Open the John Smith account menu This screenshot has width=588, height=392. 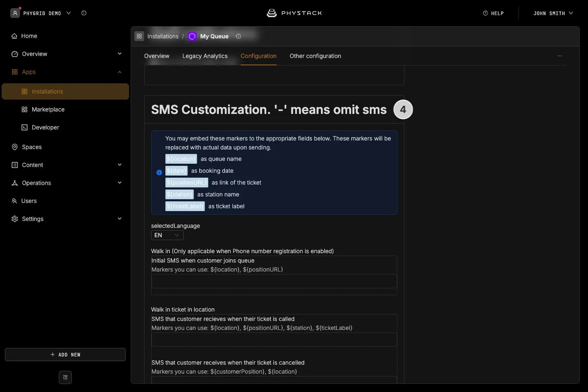click(x=553, y=13)
